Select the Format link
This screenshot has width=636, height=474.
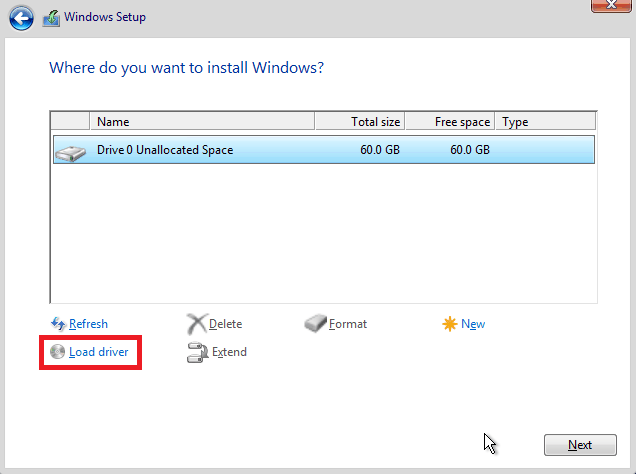[x=348, y=324]
